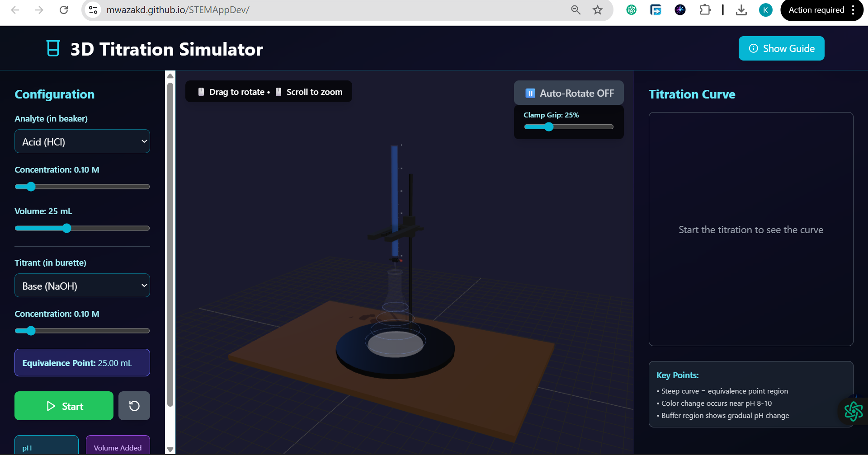
Task: Open the dark round sparkle extension
Action: [680, 10]
